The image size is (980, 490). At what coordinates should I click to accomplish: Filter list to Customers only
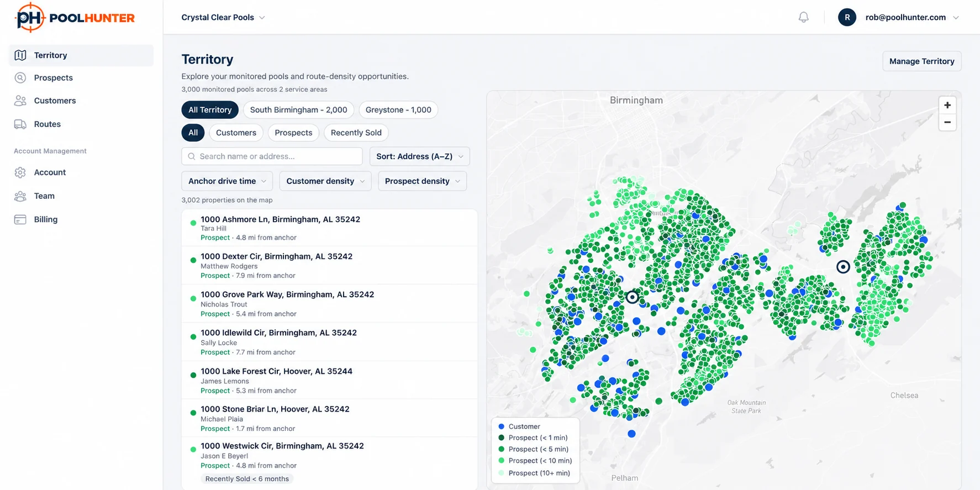(236, 133)
